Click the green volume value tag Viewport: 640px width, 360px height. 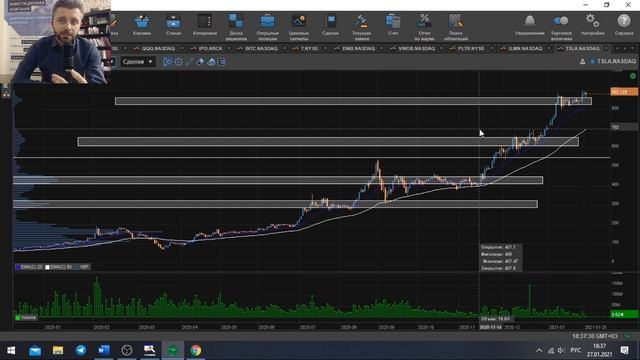(624, 314)
